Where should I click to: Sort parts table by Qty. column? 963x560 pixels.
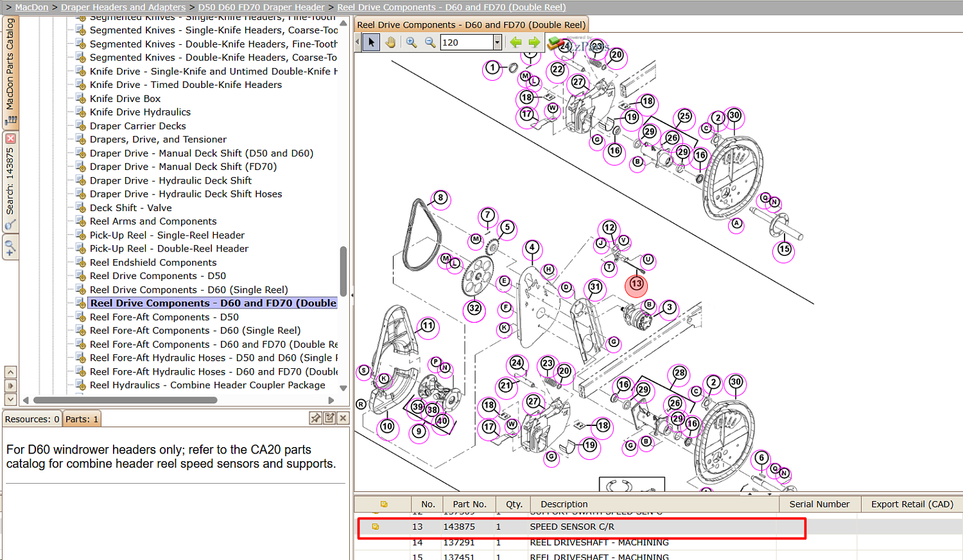tap(514, 504)
